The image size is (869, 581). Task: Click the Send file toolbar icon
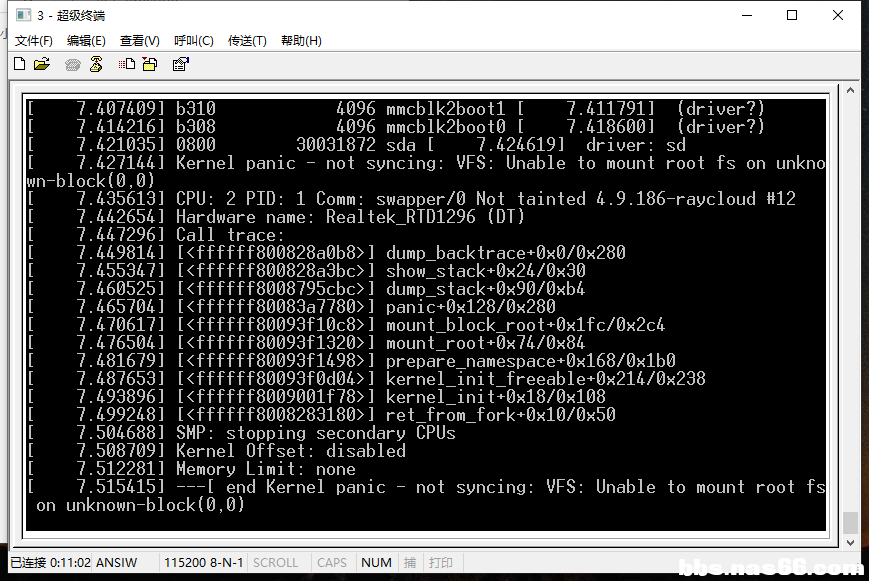127,64
